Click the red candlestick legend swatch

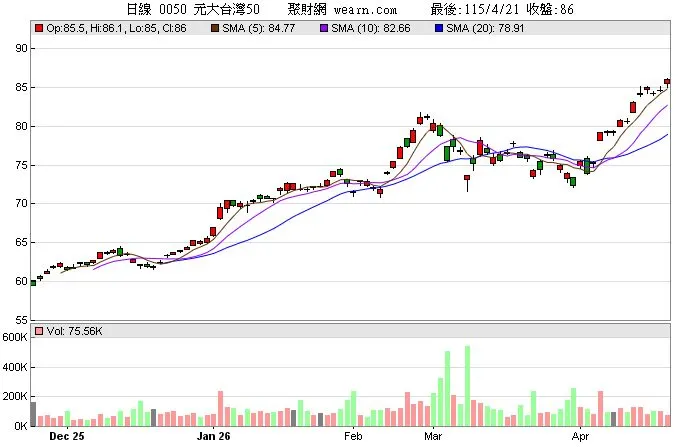coord(39,28)
